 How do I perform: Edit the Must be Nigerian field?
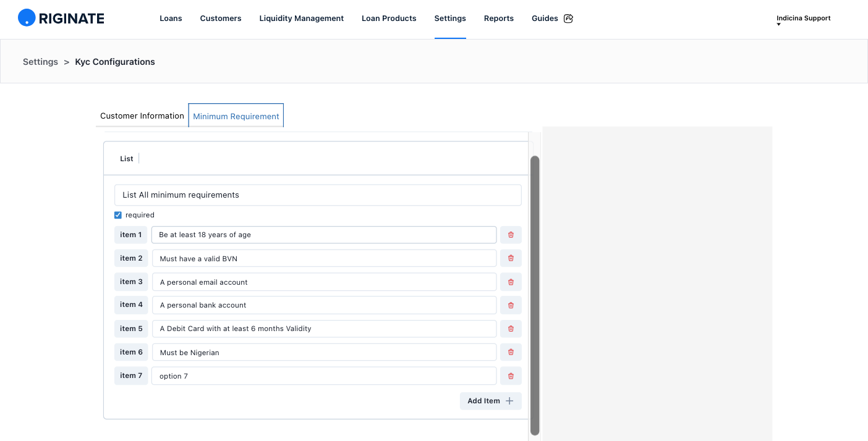coord(324,352)
